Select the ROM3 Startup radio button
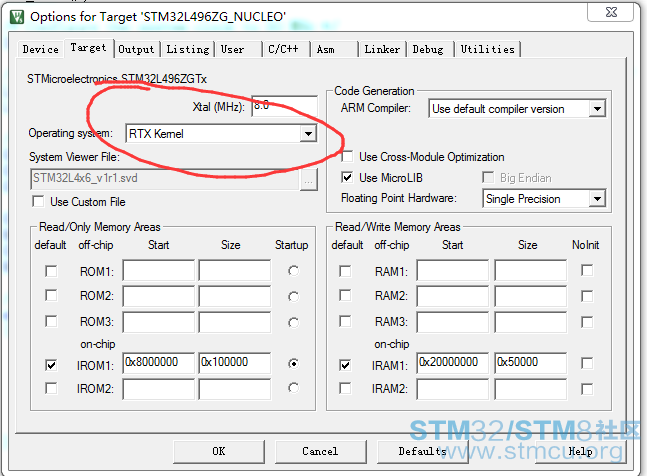This screenshot has height=476, width=647. pos(293,322)
